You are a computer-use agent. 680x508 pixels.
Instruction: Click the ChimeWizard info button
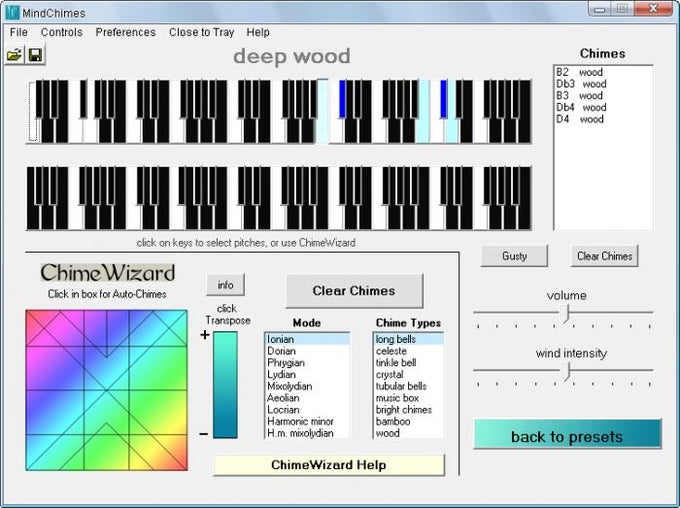coord(226,285)
